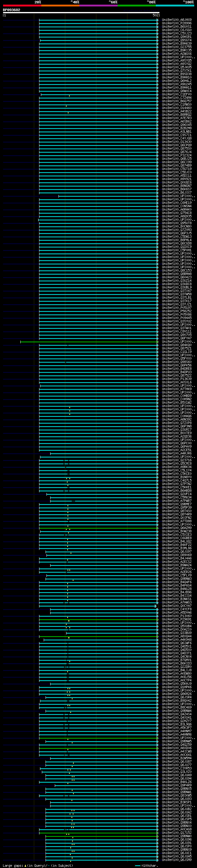197x868 pixels.
Task: Open hit UniRef100_P29691
Action: (177, 619)
